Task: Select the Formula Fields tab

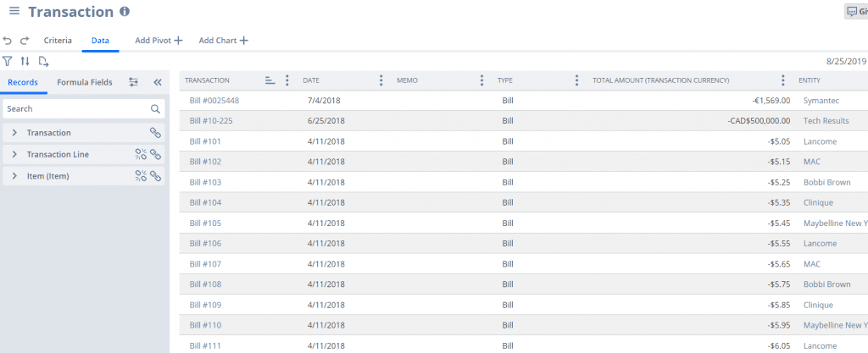Action: coord(84,82)
